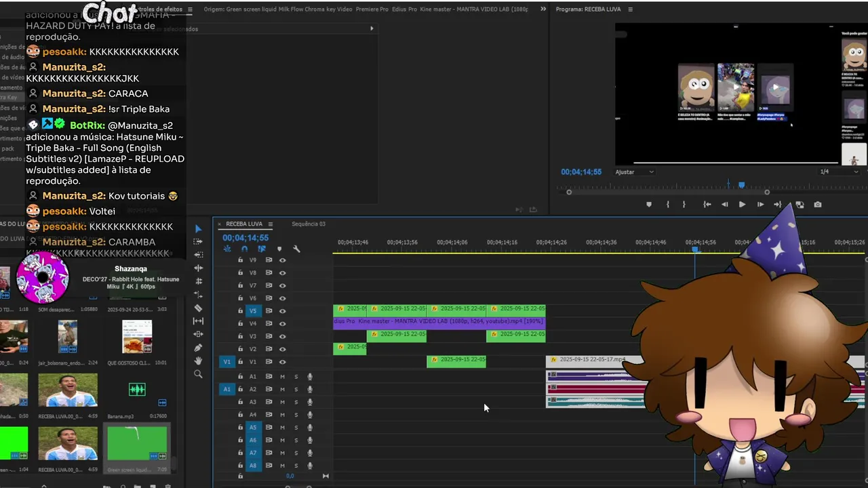868x488 pixels.
Task: Toggle insert sequences as nests icon
Action: pyautogui.click(x=227, y=249)
